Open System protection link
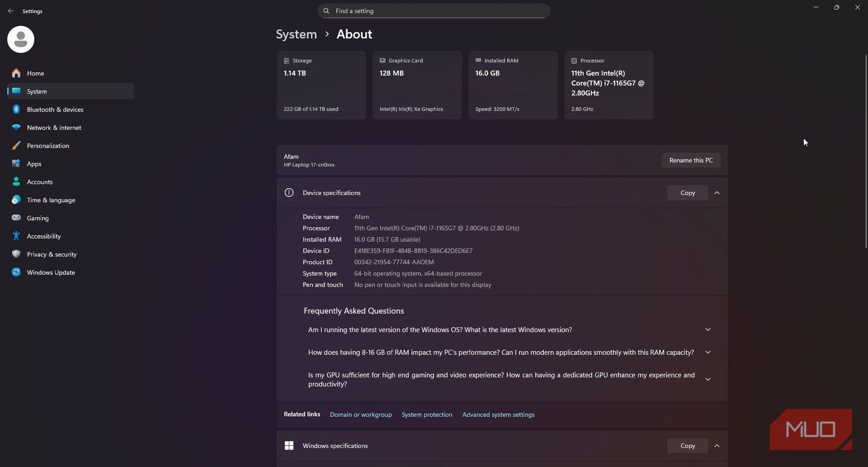The height and width of the screenshot is (467, 868). [427, 415]
